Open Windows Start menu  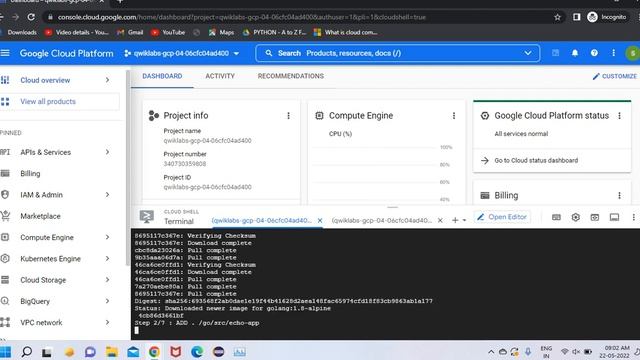point(5,352)
